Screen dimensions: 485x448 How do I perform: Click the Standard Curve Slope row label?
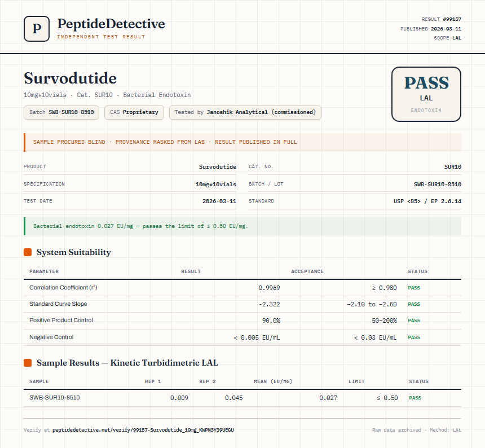(x=58, y=304)
